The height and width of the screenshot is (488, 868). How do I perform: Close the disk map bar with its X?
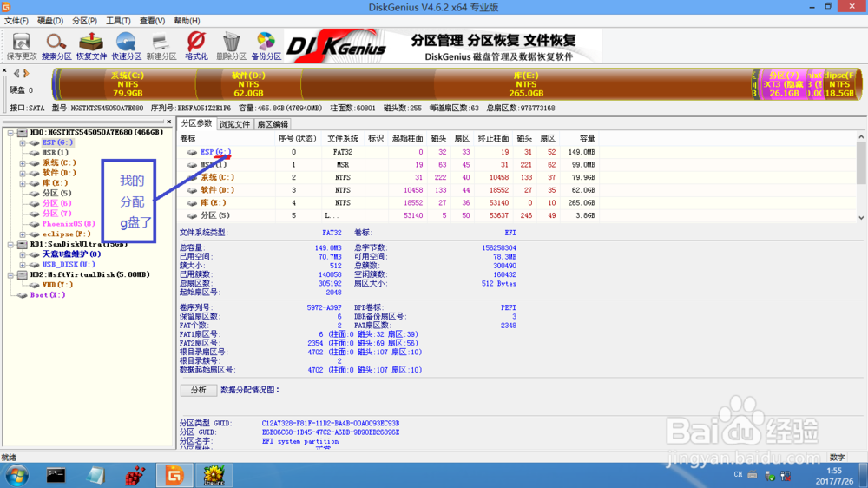click(x=4, y=71)
